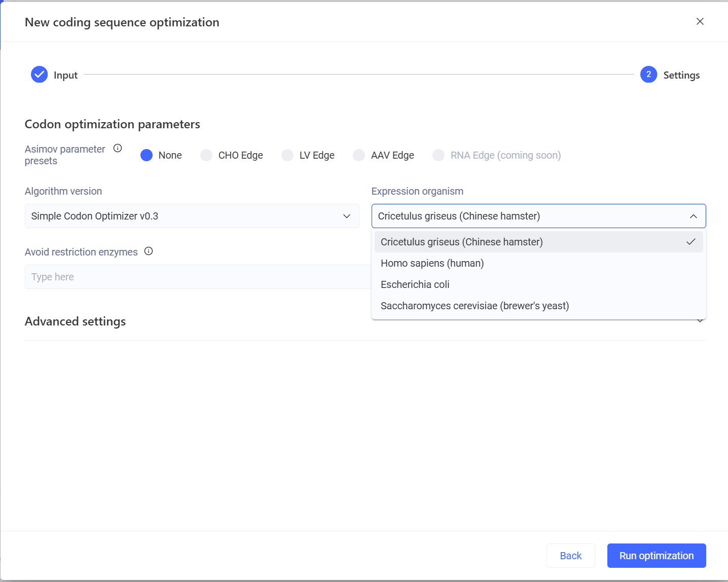Screen dimensions: 728x582
Task: Click the Settings step number 2 icon
Action: (648, 75)
